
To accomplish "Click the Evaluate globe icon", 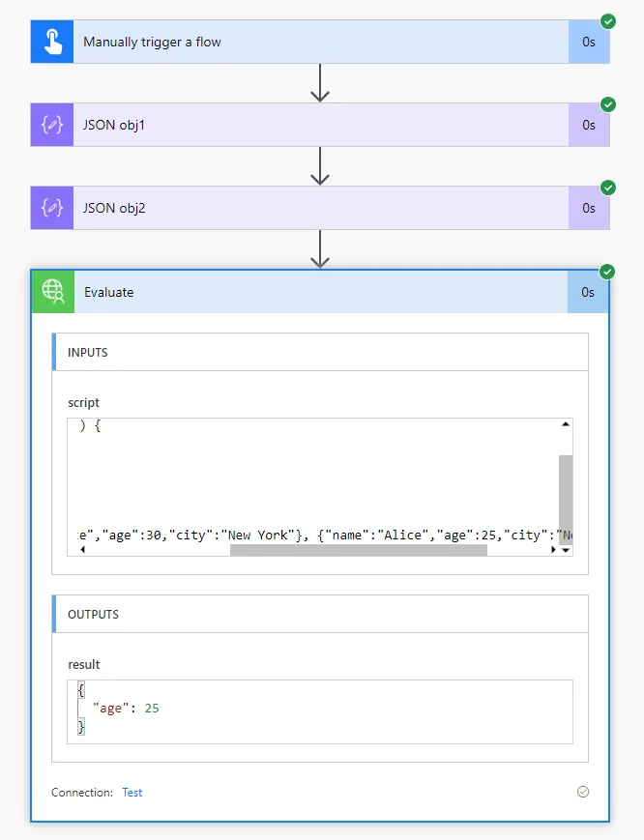I will coord(53,292).
